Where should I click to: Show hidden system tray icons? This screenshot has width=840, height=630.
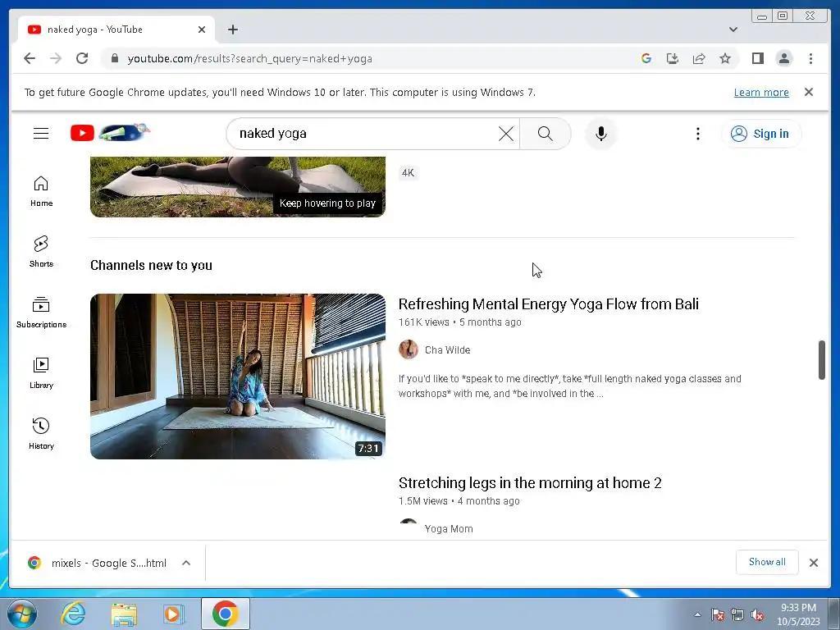coord(697,614)
